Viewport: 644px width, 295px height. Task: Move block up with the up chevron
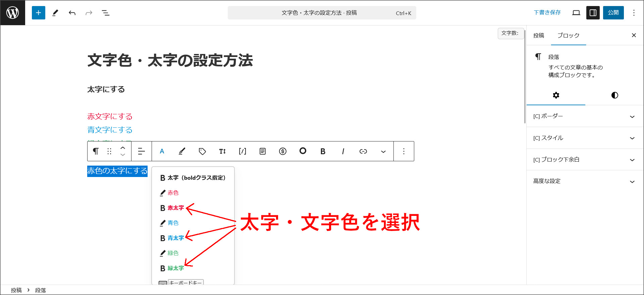(x=123, y=147)
